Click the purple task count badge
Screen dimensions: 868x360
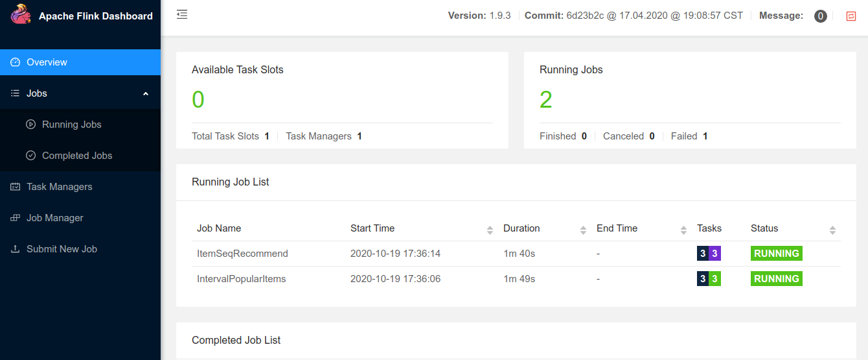pos(714,254)
